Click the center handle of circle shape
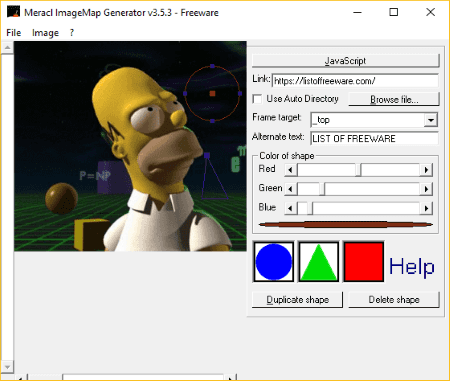This screenshot has width=450, height=381. pos(212,94)
